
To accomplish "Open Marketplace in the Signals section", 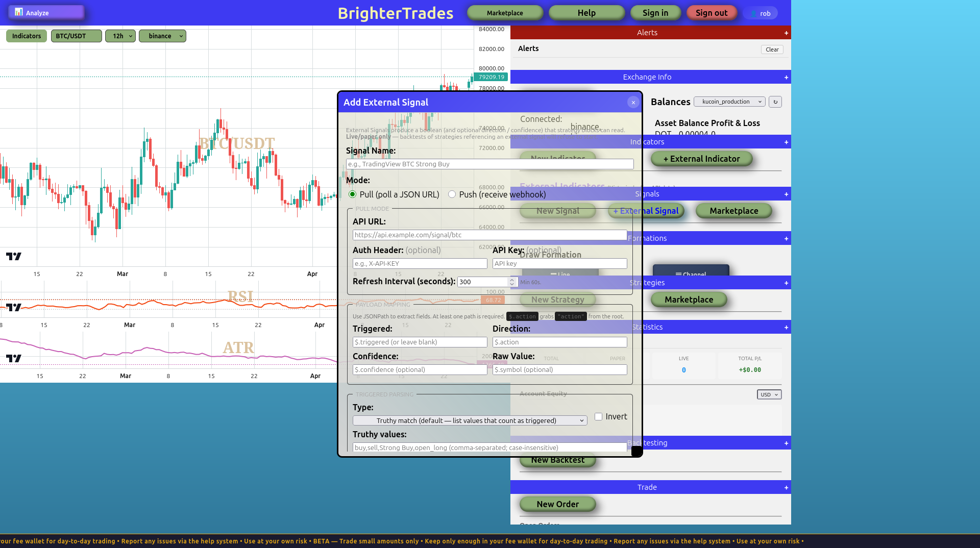I will click(x=733, y=211).
